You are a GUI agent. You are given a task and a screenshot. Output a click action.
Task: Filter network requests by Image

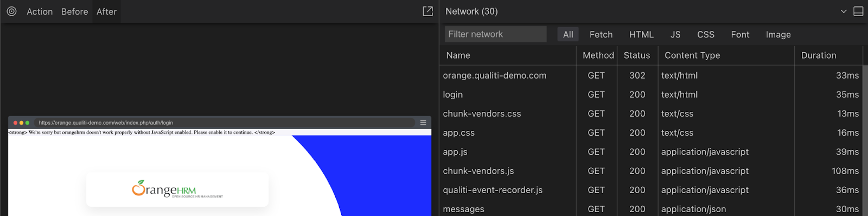coord(778,34)
